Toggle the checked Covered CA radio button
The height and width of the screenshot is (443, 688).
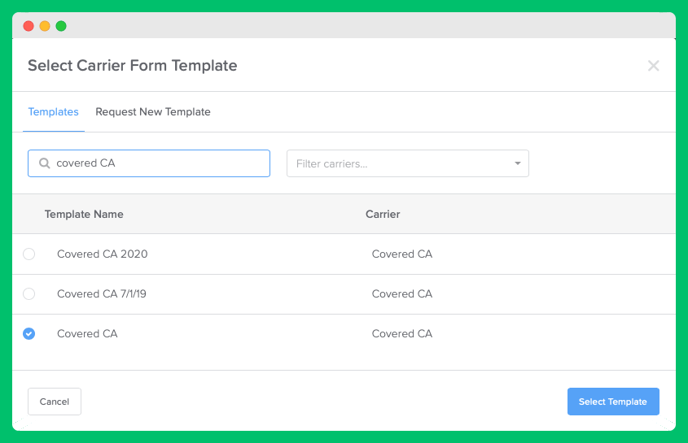29,334
